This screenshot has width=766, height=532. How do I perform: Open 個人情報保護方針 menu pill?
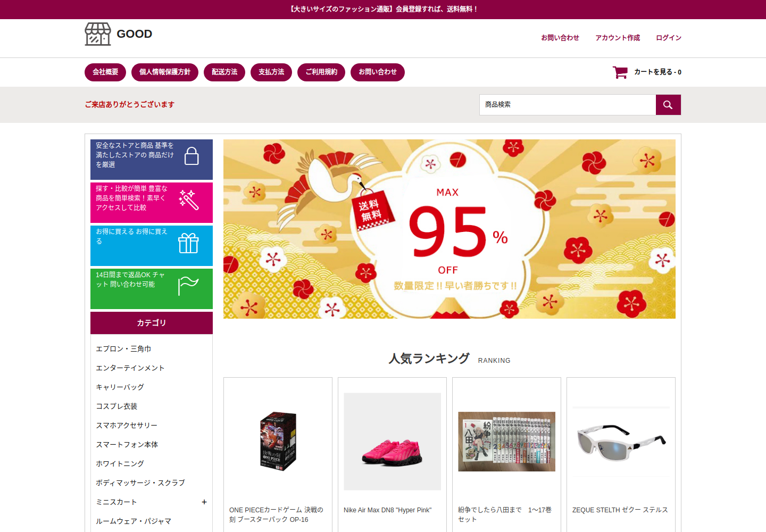[x=165, y=72]
